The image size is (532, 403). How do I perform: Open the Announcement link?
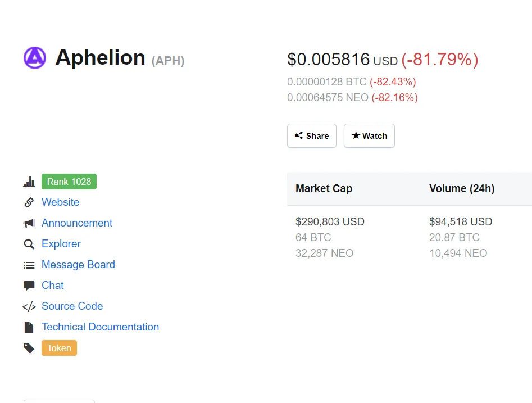point(76,223)
